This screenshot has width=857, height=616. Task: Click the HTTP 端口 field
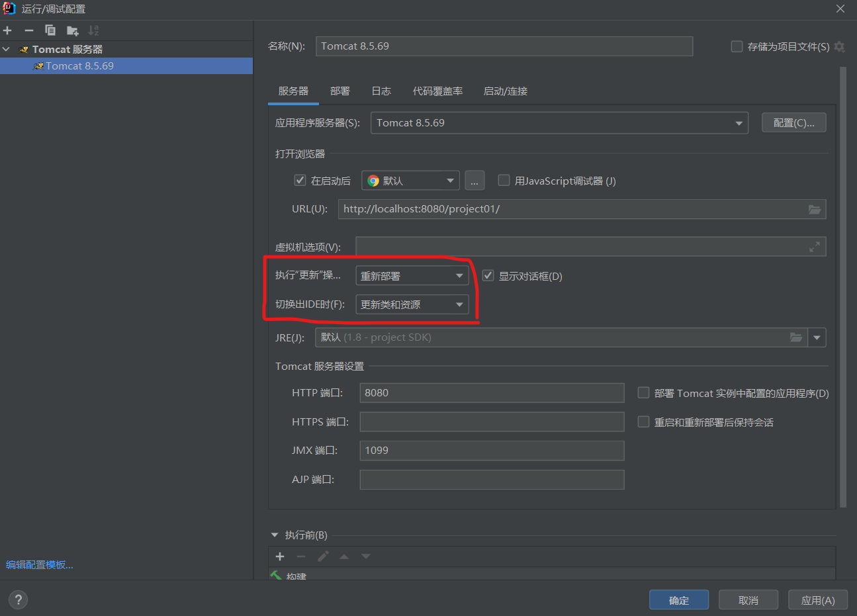(x=492, y=393)
